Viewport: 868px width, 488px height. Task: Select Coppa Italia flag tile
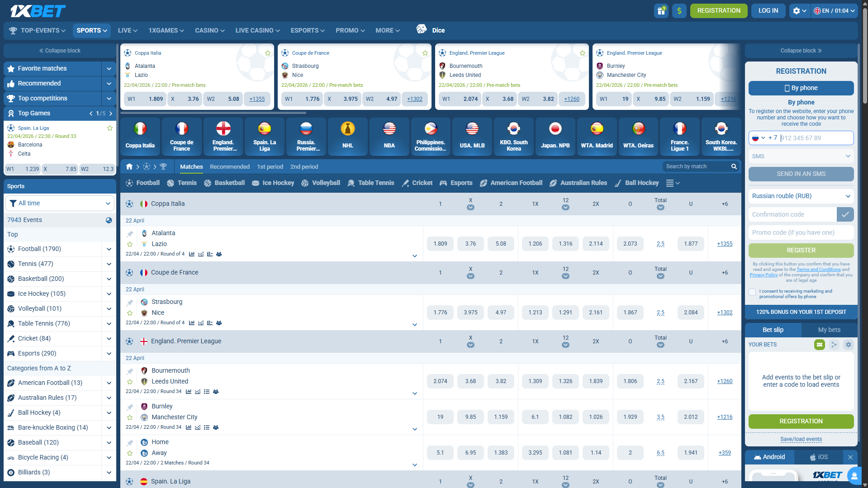(140, 136)
